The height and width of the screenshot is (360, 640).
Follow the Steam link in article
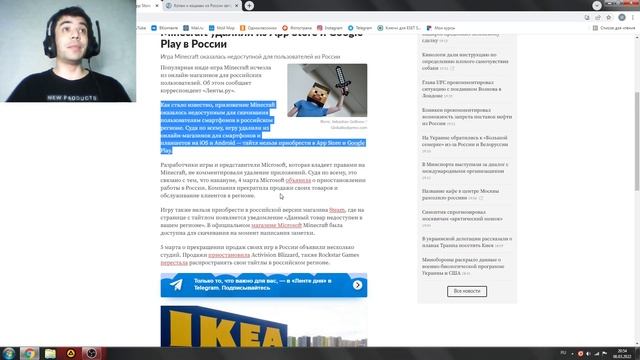click(337, 210)
